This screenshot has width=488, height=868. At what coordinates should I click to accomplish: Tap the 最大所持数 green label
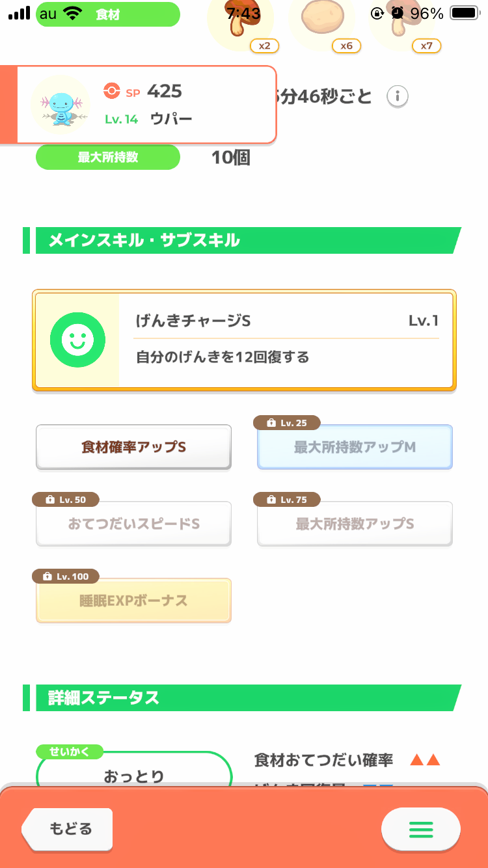(x=107, y=157)
